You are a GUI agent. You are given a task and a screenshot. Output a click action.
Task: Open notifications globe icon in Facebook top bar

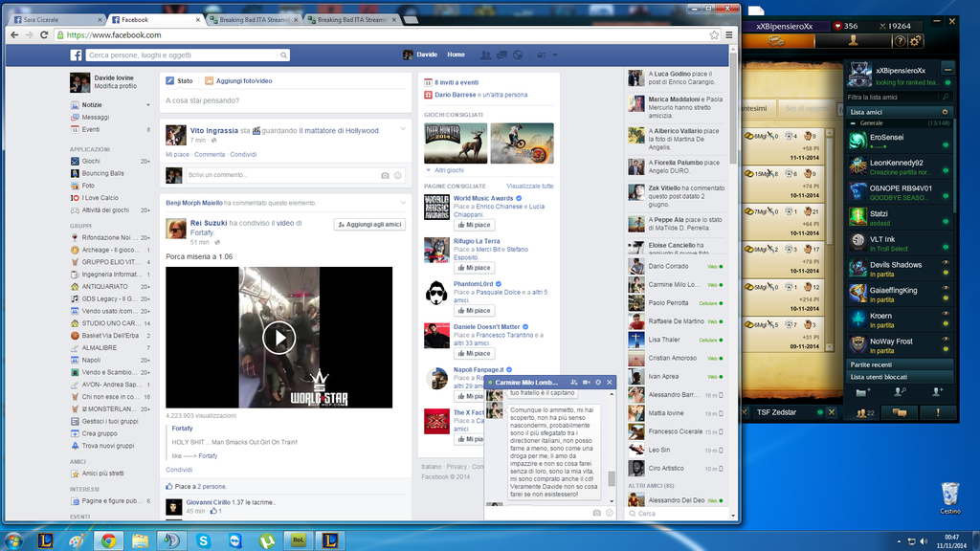pyautogui.click(x=518, y=55)
